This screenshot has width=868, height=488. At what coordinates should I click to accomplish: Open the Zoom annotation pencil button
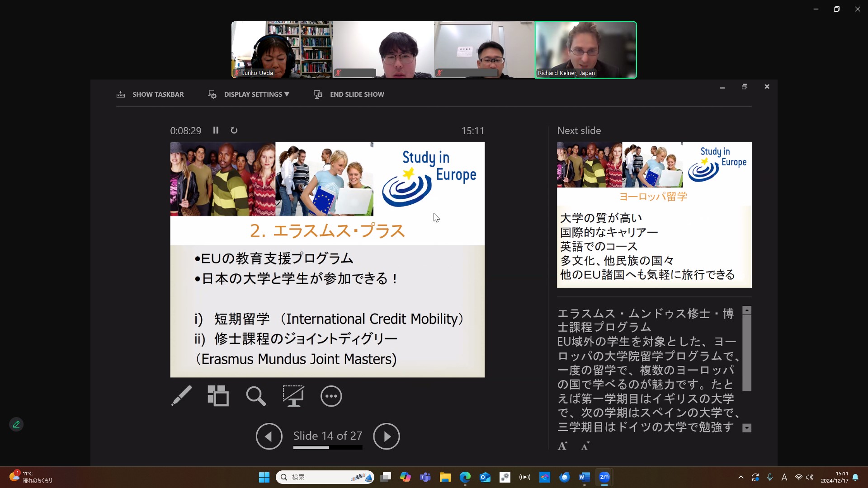[x=16, y=424]
